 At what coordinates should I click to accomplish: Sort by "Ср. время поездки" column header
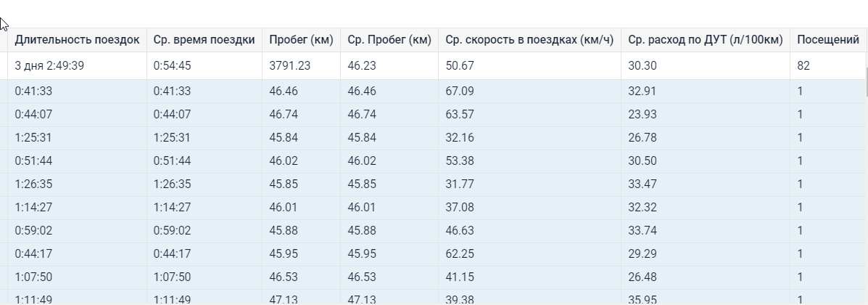[x=204, y=40]
